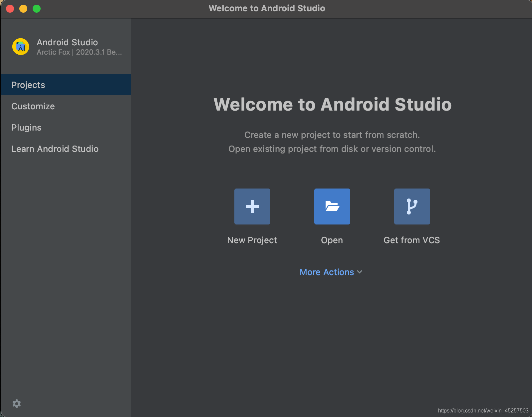Expand the More Actions dropdown
This screenshot has height=417, width=532.
tap(331, 272)
